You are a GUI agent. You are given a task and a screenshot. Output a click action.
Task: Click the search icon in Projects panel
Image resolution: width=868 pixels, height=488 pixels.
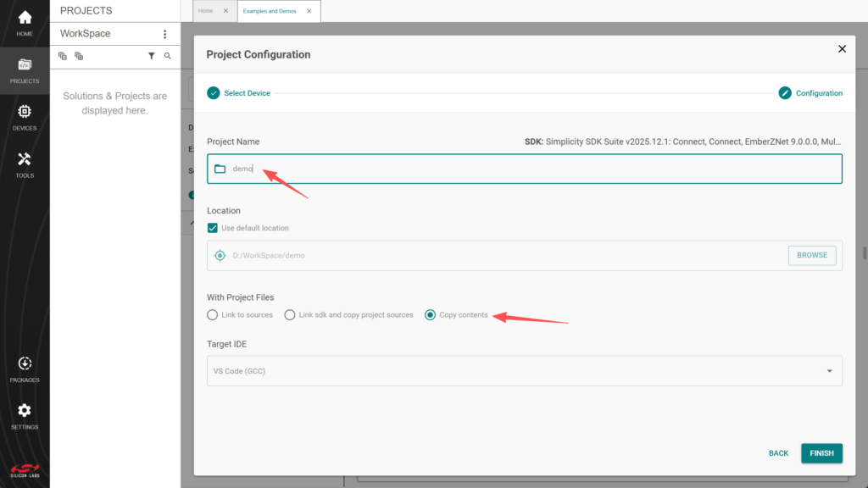click(168, 56)
